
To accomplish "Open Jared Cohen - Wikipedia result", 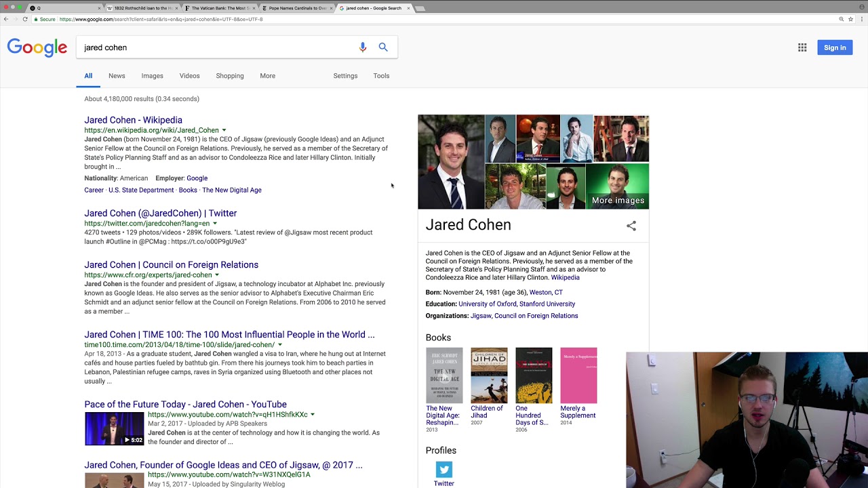I will pos(133,120).
